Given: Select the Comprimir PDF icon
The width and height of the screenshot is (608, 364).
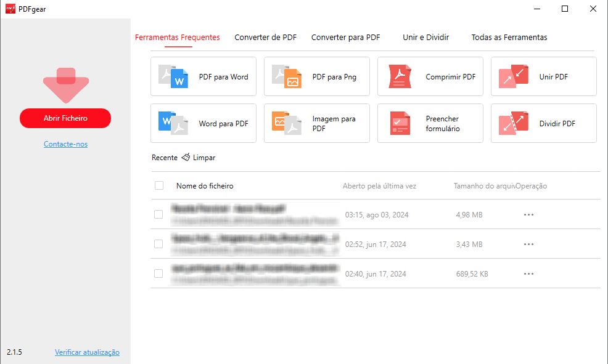Looking at the screenshot, I should click(x=400, y=76).
